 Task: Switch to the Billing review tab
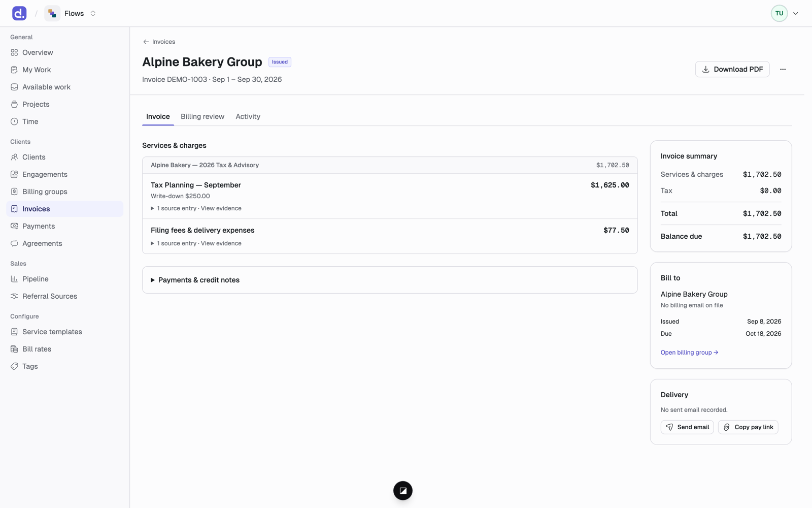pyautogui.click(x=202, y=116)
